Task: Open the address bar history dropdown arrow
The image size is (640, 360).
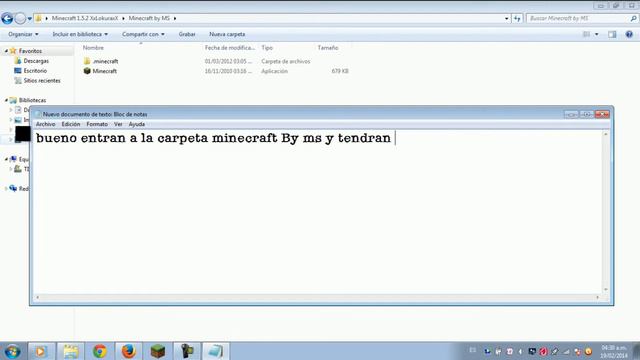Action: 507,18
